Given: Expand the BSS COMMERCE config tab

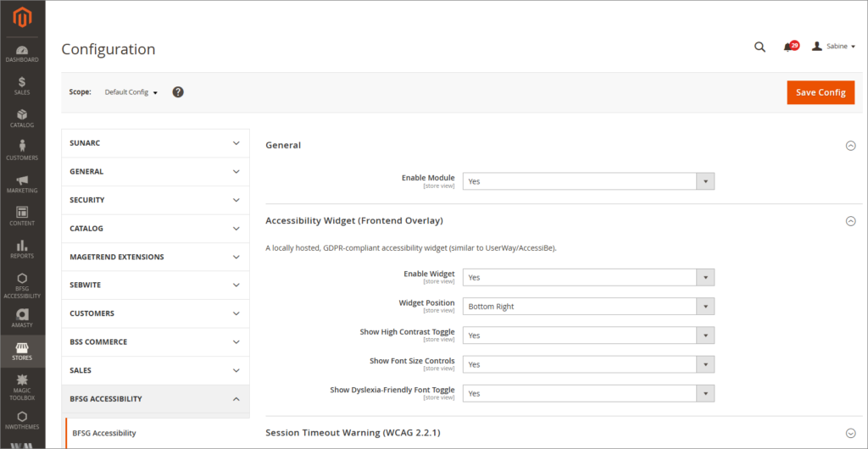Looking at the screenshot, I should click(156, 342).
